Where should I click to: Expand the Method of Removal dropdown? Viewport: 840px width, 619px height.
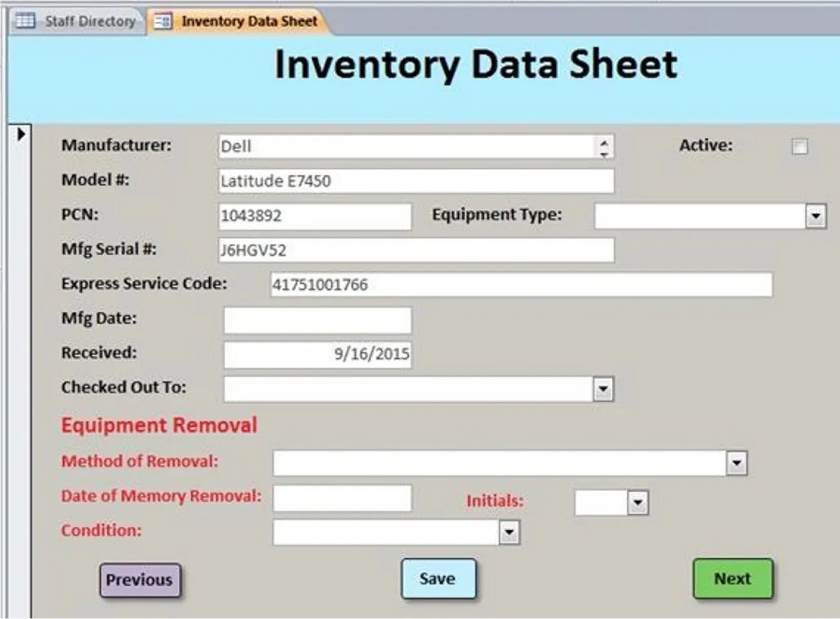click(x=736, y=462)
